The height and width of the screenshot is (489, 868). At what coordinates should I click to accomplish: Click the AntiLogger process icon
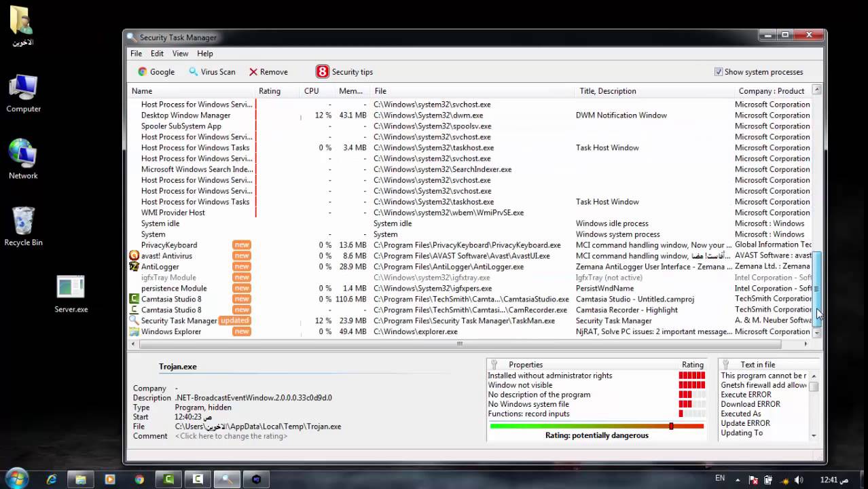(134, 267)
